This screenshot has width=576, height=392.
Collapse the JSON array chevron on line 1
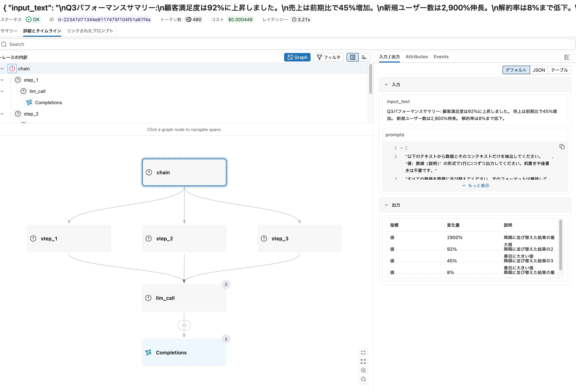pyautogui.click(x=402, y=148)
